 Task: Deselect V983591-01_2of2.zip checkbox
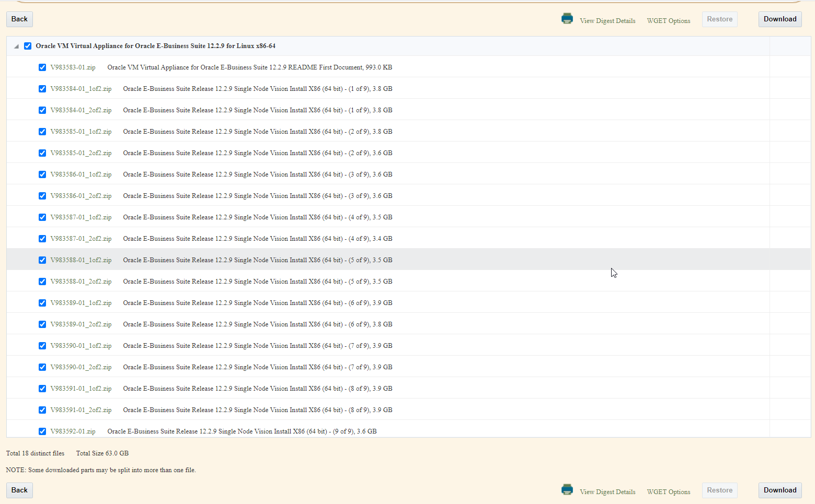click(x=42, y=410)
